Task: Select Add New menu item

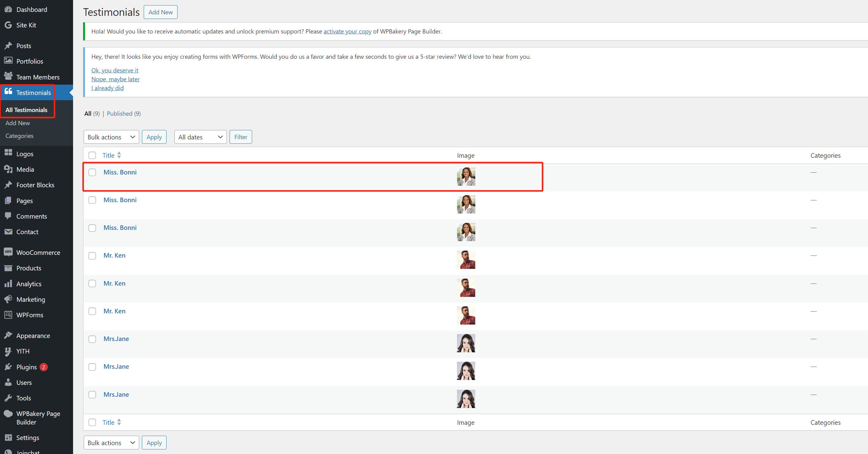Action: pos(18,122)
